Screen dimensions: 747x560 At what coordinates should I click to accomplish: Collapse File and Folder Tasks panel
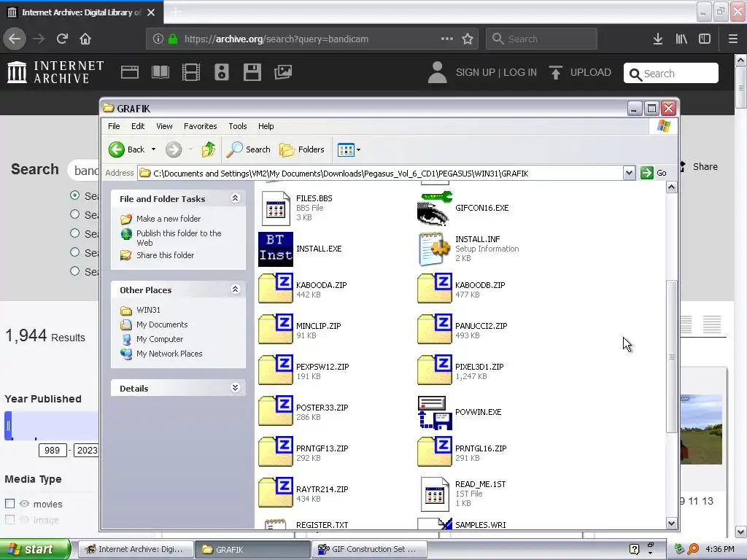tap(235, 198)
